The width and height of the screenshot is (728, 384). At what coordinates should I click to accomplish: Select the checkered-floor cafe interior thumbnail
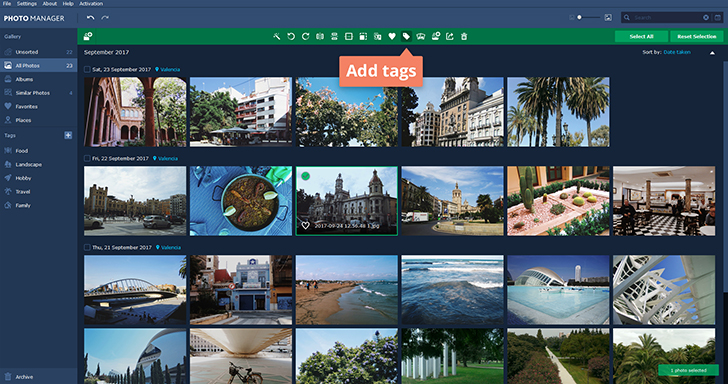point(664,201)
